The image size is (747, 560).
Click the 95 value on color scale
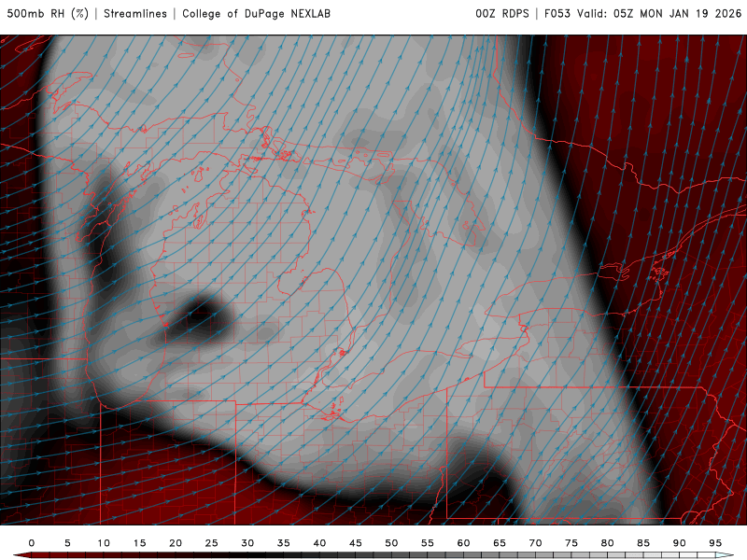pyautogui.click(x=715, y=543)
